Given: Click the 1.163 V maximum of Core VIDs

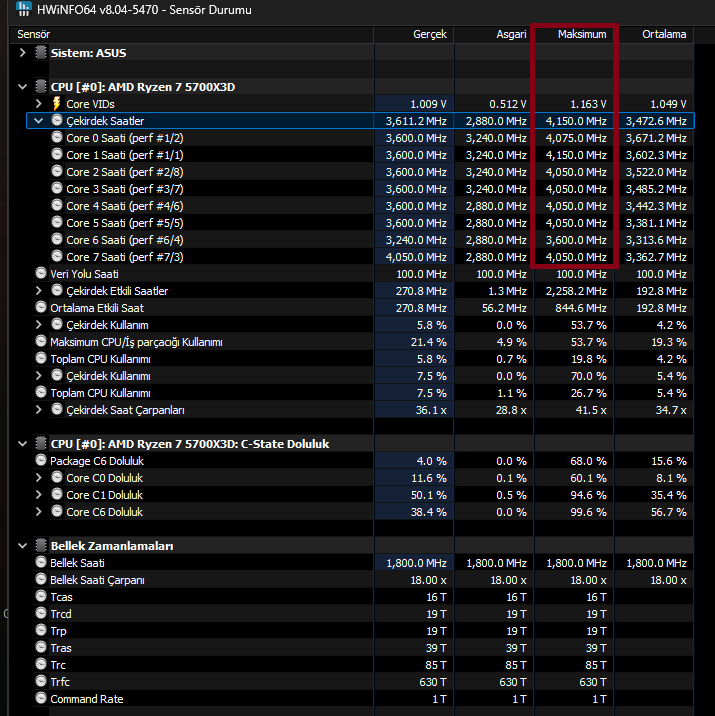Looking at the screenshot, I should click(x=588, y=104).
